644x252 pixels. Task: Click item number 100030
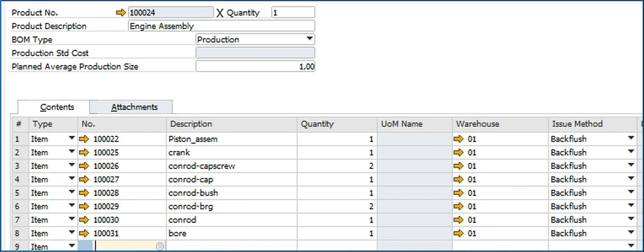coord(106,220)
